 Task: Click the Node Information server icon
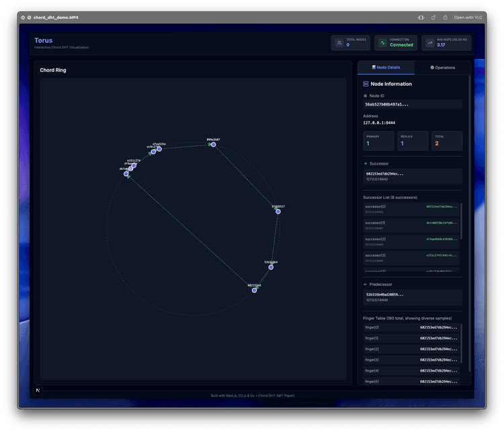(366, 84)
